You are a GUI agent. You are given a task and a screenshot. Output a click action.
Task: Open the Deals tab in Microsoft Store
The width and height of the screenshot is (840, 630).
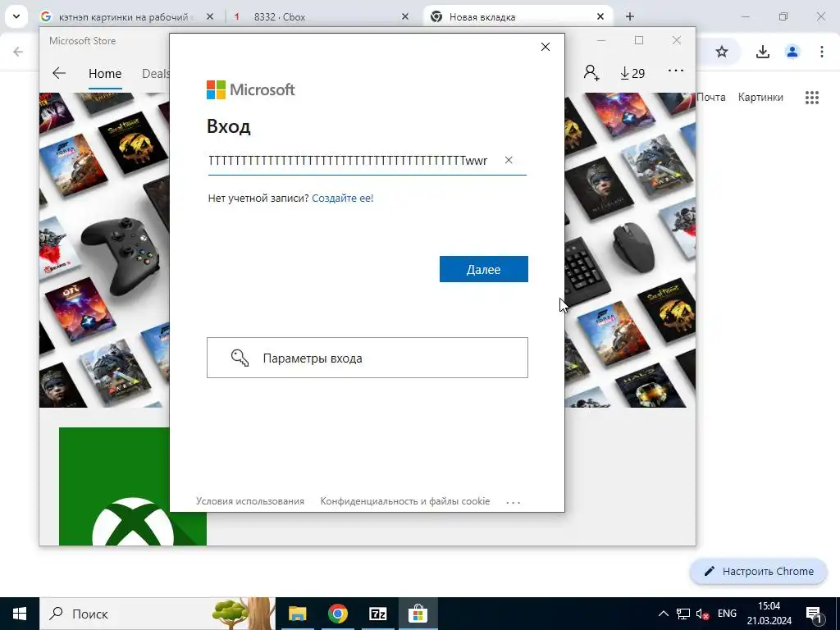pos(155,74)
